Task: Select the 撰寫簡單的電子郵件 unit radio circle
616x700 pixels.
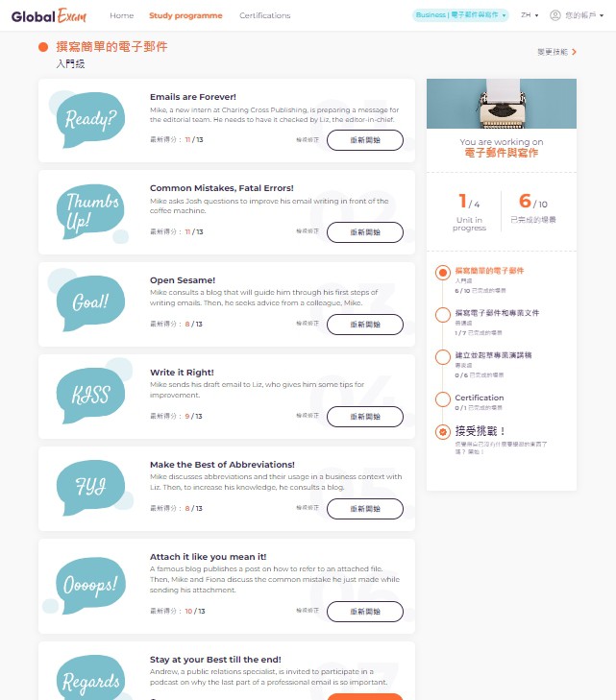Action: (x=443, y=273)
